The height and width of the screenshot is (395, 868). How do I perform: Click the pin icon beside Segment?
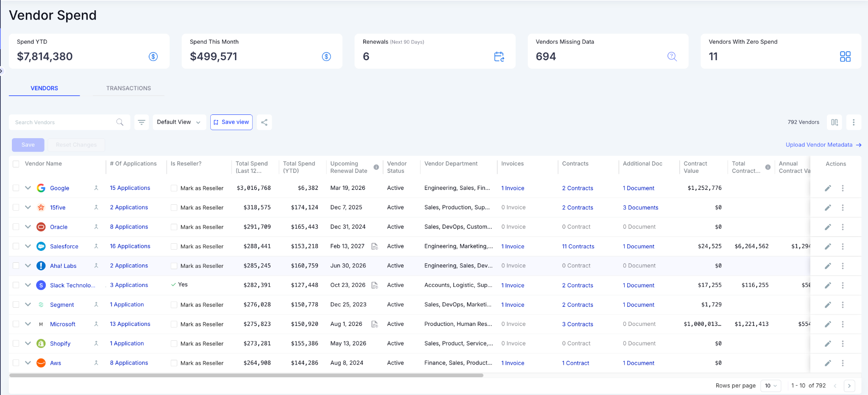coord(96,304)
